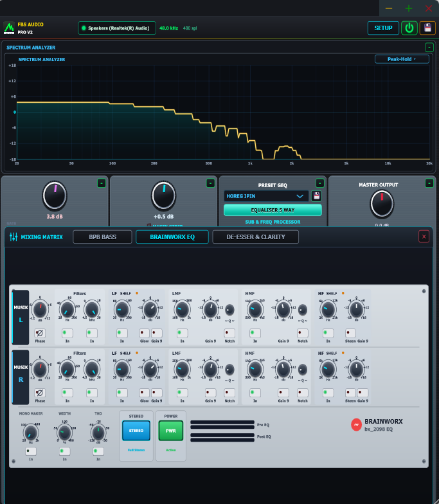Click the Width percentage knob

64,432
